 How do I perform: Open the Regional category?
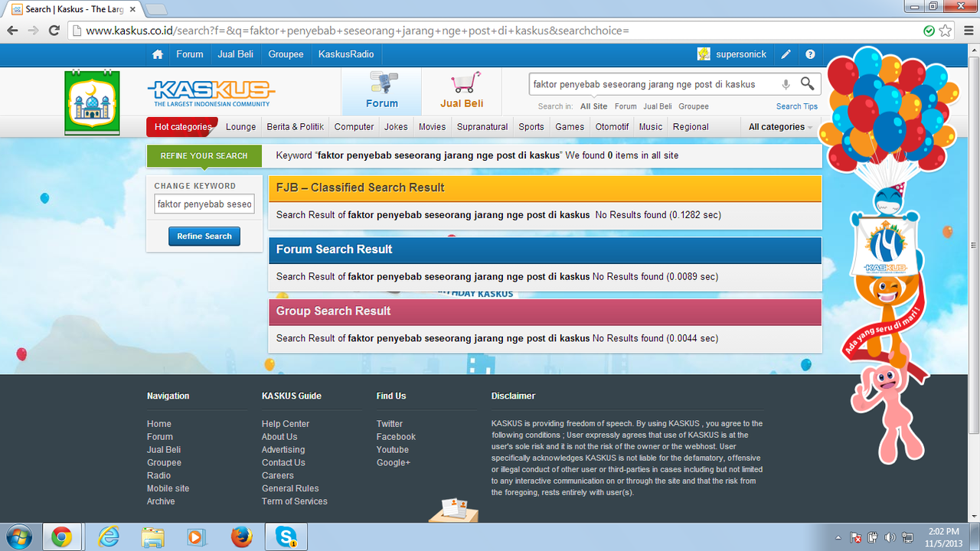click(691, 127)
